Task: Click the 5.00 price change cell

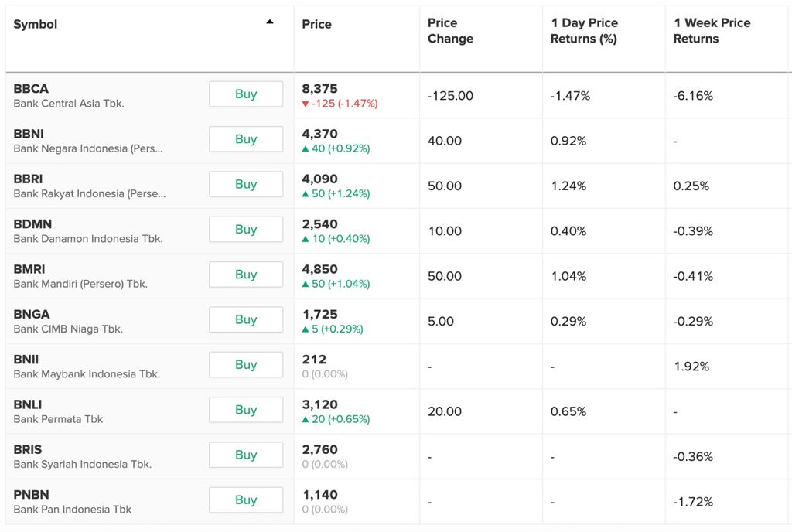Action: [441, 321]
